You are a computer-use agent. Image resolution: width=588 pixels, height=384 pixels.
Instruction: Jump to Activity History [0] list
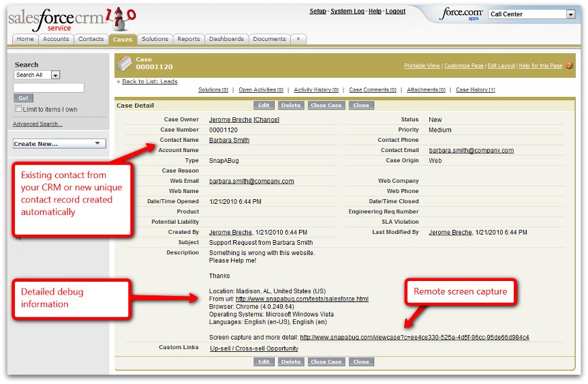point(316,90)
